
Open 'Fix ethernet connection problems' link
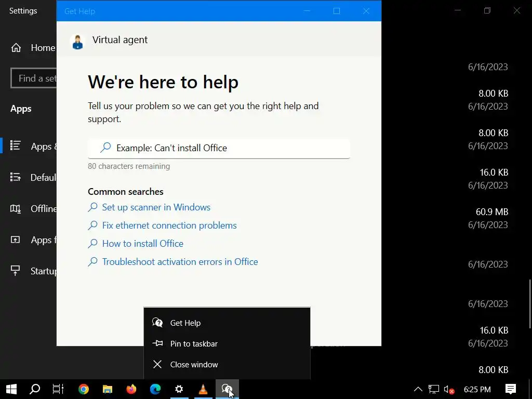coord(169,225)
